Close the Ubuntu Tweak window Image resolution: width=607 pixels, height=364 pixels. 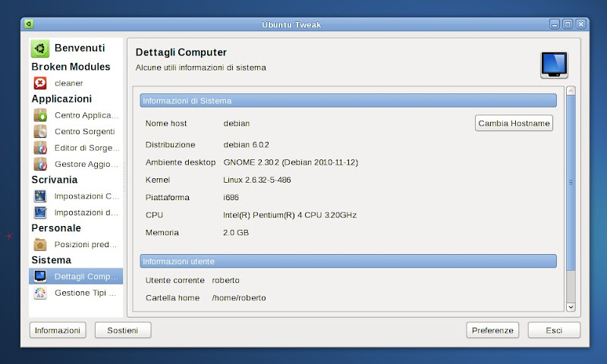(x=580, y=24)
